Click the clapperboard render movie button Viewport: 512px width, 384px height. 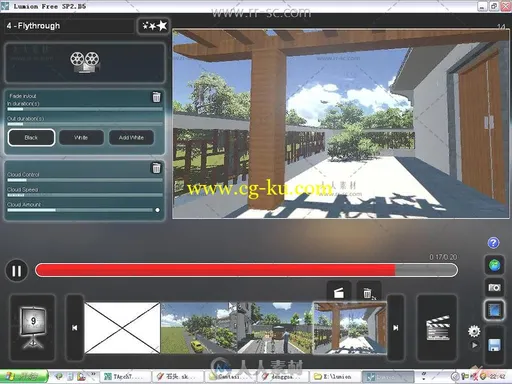coord(437,328)
